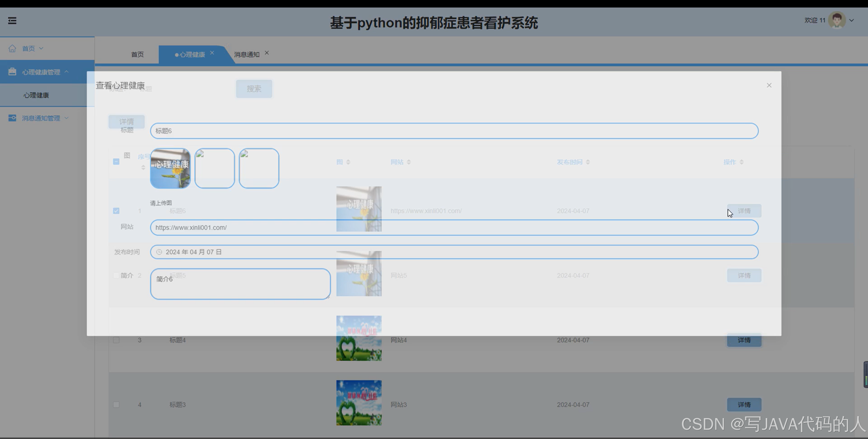Click the user avatar picture
868x439 pixels.
837,21
